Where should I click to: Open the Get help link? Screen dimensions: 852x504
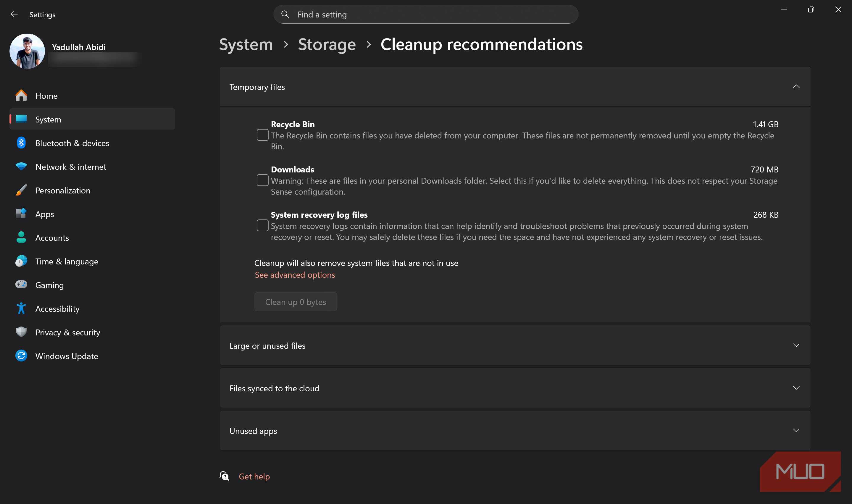[x=254, y=476]
